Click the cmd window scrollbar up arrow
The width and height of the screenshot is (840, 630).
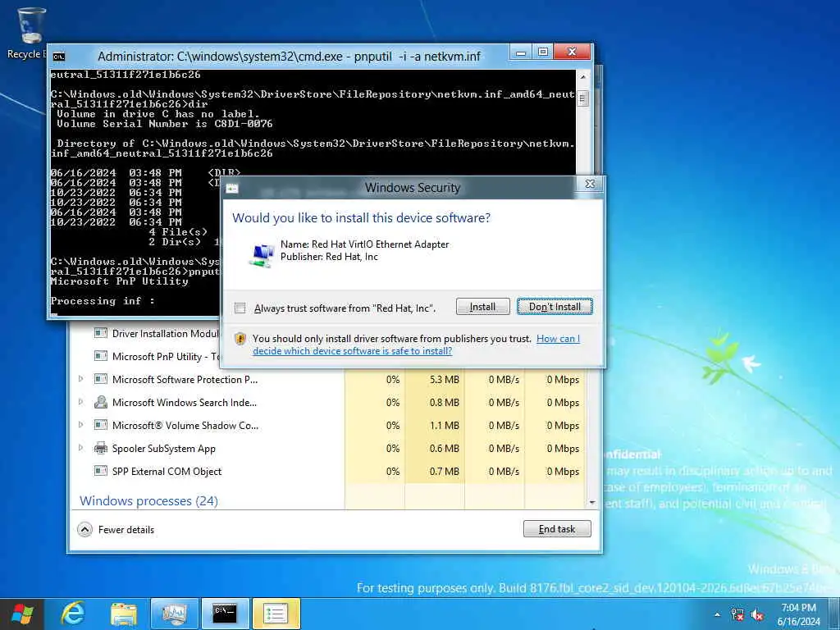583,77
